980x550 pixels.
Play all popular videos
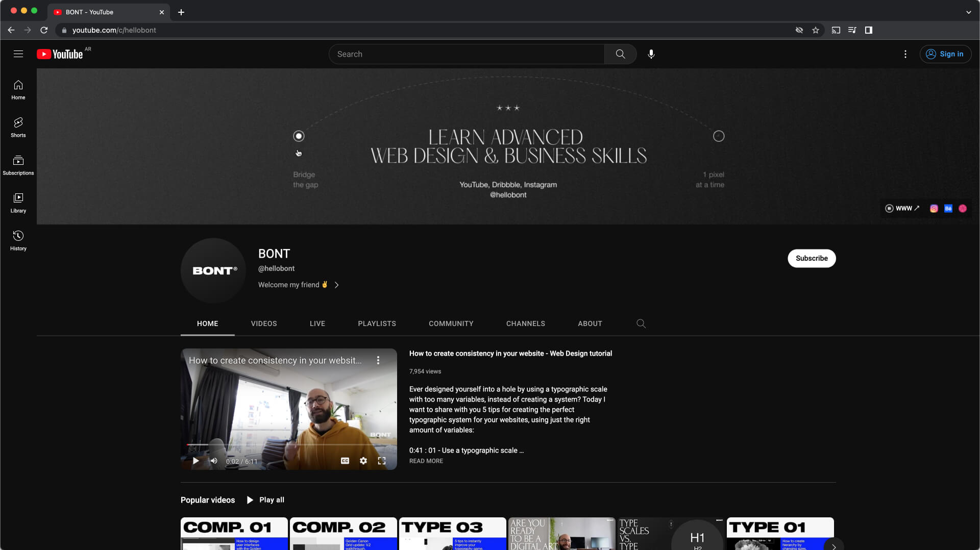(265, 499)
